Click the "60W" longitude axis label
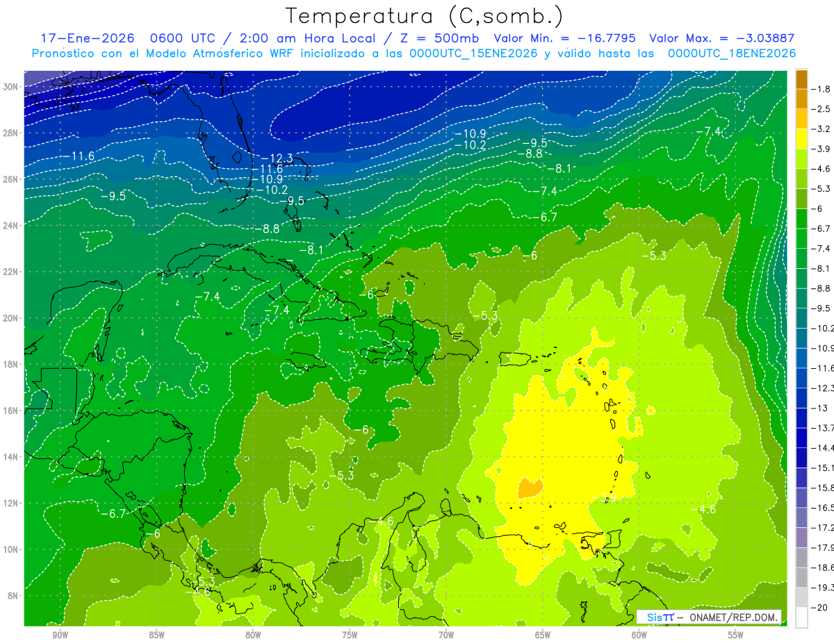 [x=639, y=634]
